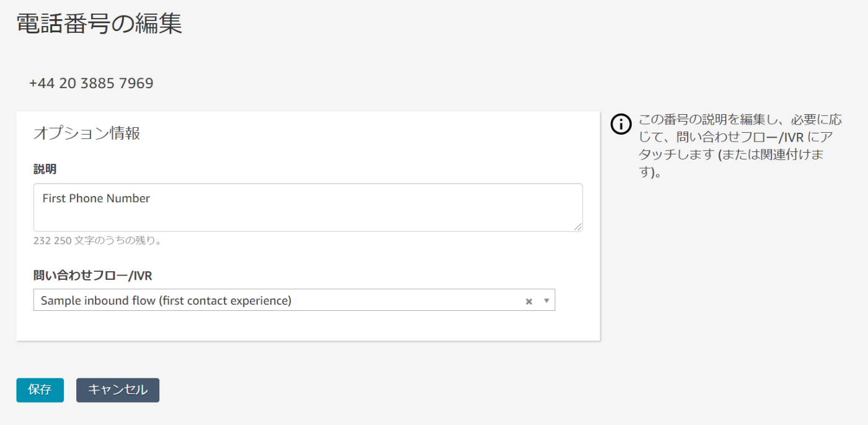Click the information circle icon
Viewport: 868px width, 425px height.
click(621, 124)
